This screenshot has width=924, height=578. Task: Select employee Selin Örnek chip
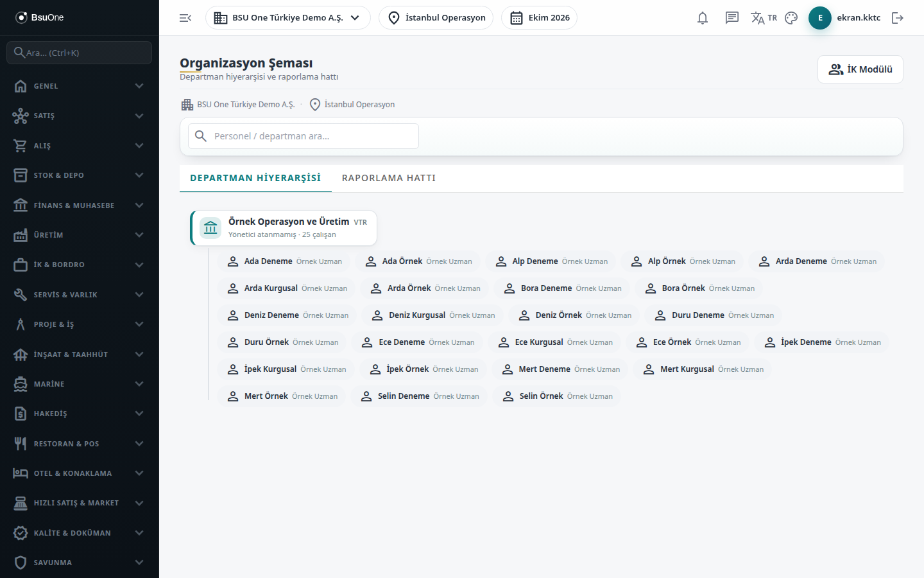pos(556,396)
